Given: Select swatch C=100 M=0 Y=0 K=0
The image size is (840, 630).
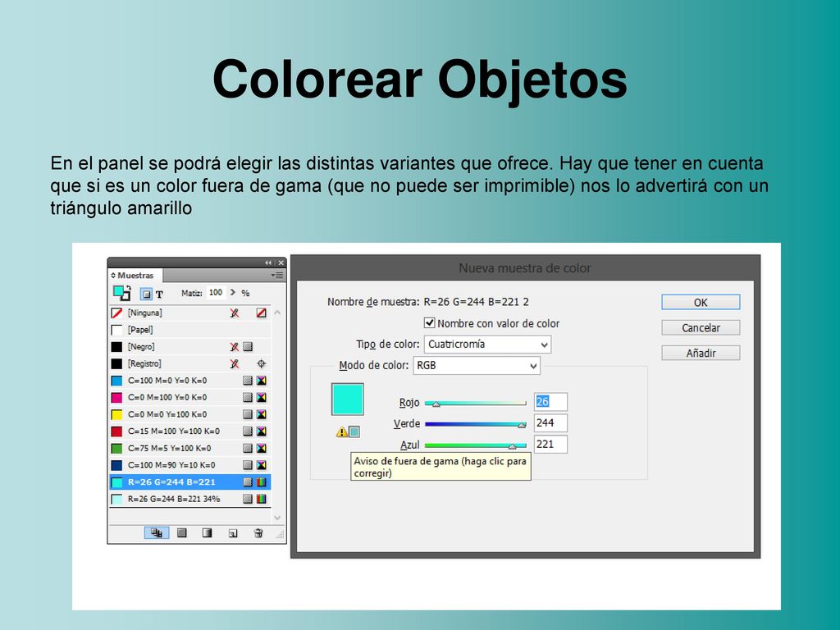Looking at the screenshot, I should coord(190,381).
